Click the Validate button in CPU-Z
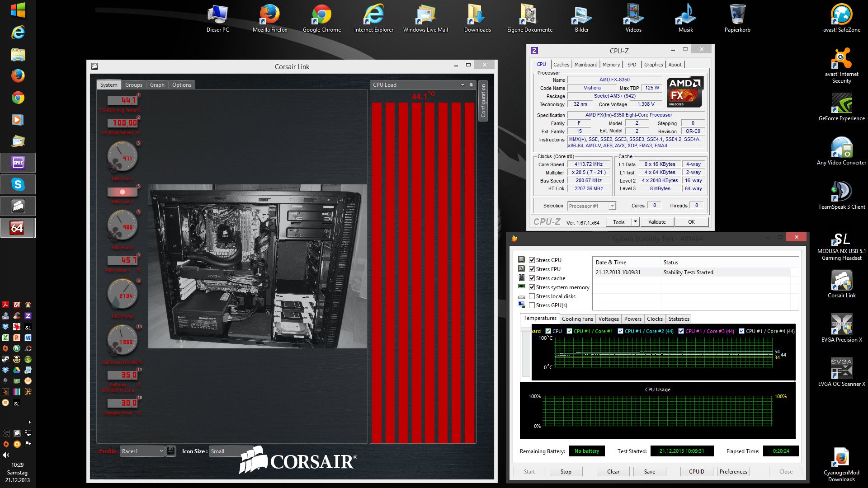 click(656, 221)
